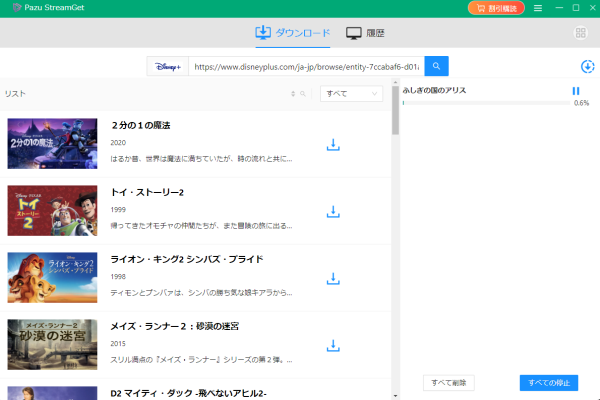Viewport: 600px width, 400px height.
Task: Download トイ・ストーリー2 via its download icon
Action: [333, 212]
